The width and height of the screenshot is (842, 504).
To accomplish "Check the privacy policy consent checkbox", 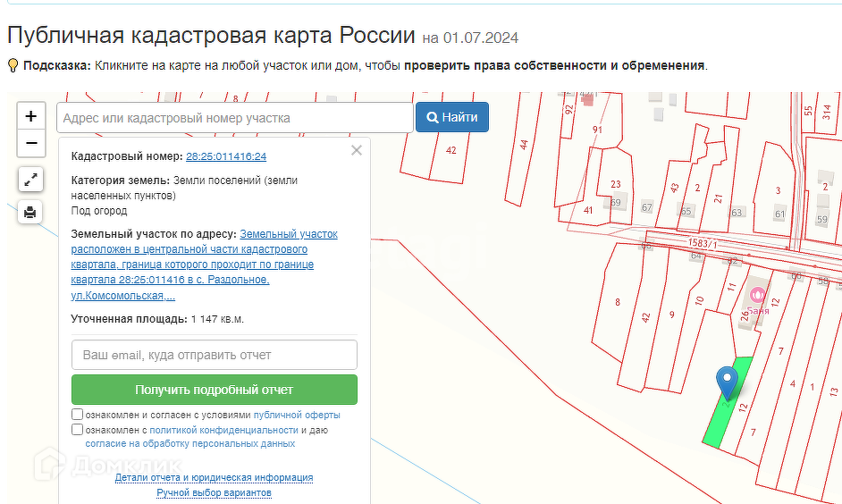I will click(78, 430).
